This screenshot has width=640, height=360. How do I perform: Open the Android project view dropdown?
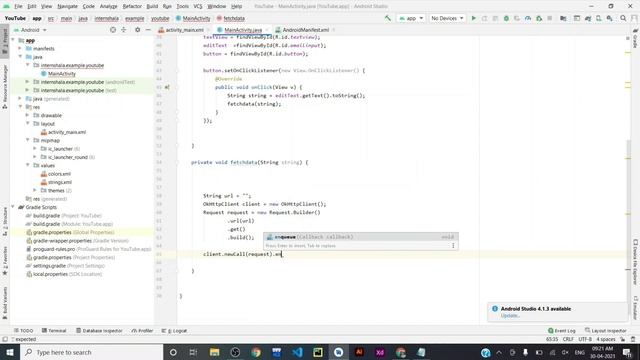click(30, 30)
